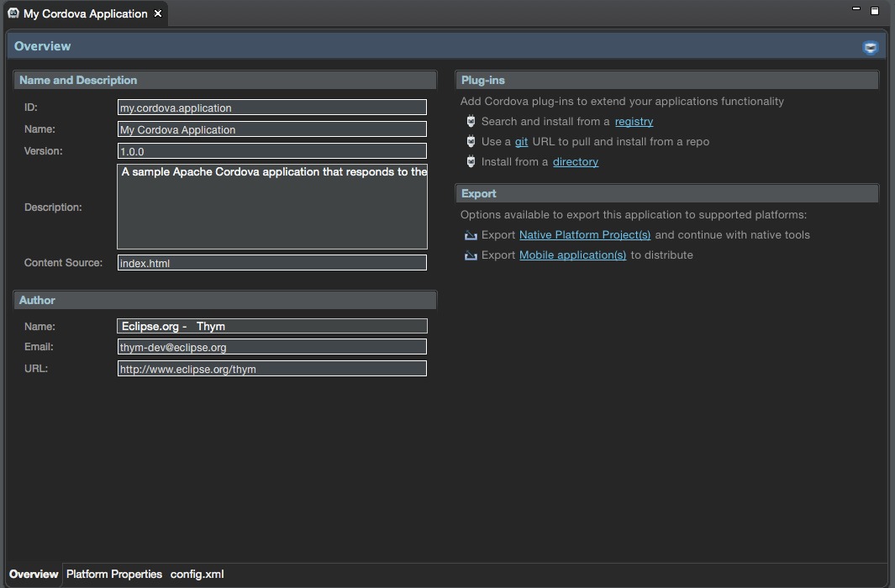Viewport: 895px width, 588px height.
Task: Click the 'Add Cordova plug-ins' description text
Action: [x=622, y=101]
